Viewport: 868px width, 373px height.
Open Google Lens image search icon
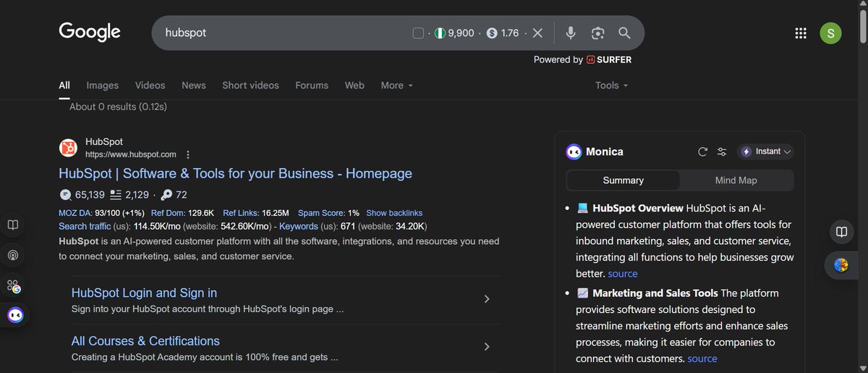coord(597,33)
